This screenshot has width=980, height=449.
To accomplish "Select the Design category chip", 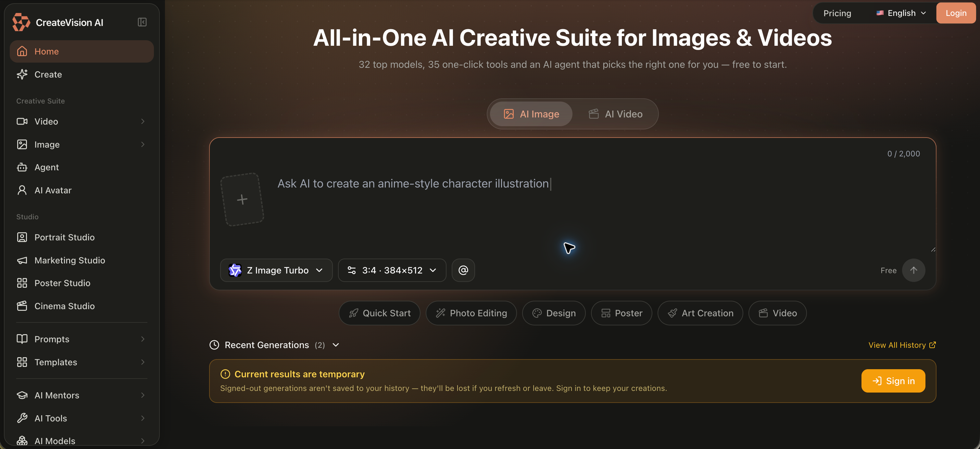I will click(x=554, y=313).
